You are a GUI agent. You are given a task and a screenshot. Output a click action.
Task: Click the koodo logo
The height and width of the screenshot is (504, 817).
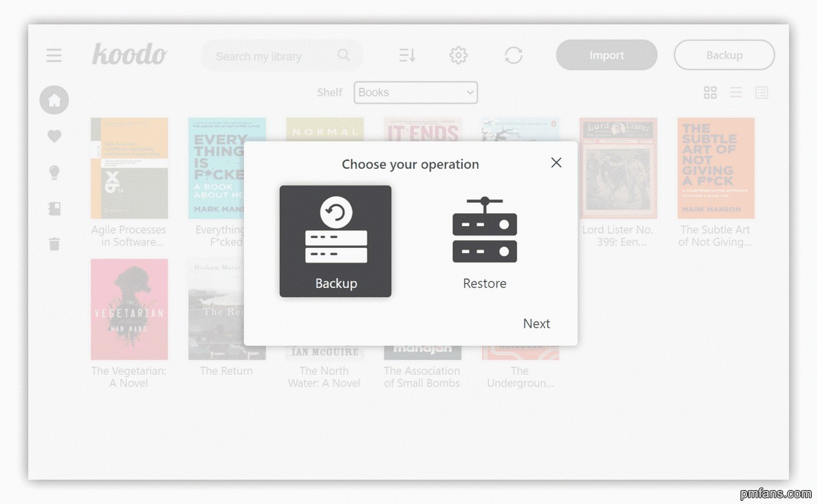[x=129, y=55]
